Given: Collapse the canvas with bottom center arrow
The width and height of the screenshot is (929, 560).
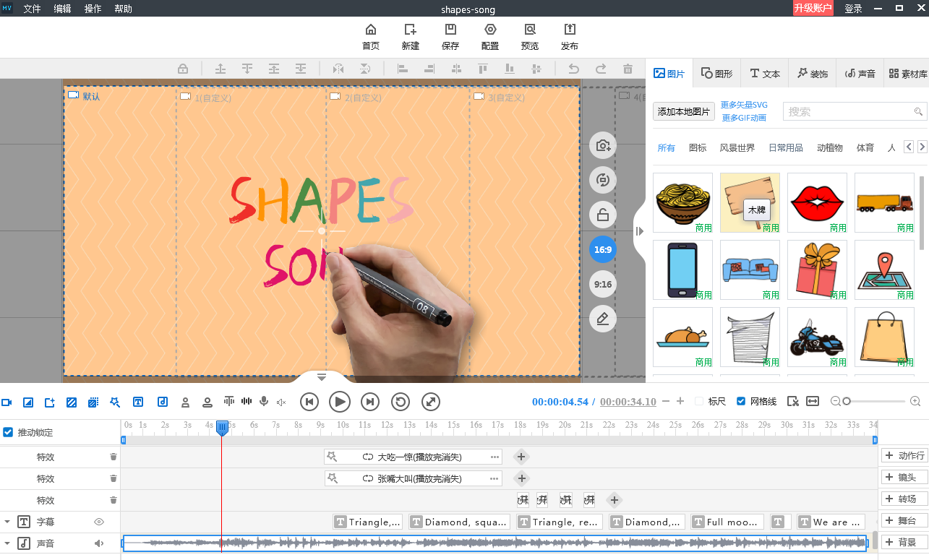Looking at the screenshot, I should [322, 376].
